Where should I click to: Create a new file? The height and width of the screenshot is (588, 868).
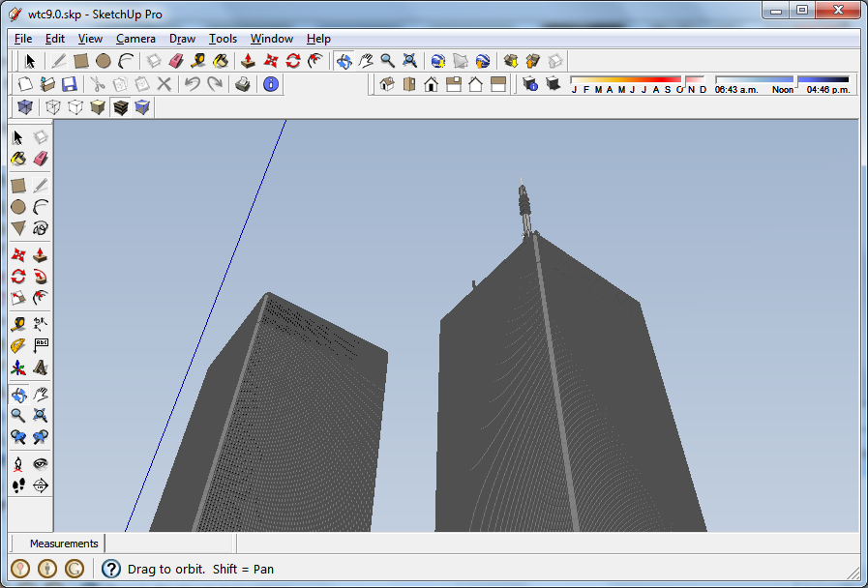click(x=25, y=84)
